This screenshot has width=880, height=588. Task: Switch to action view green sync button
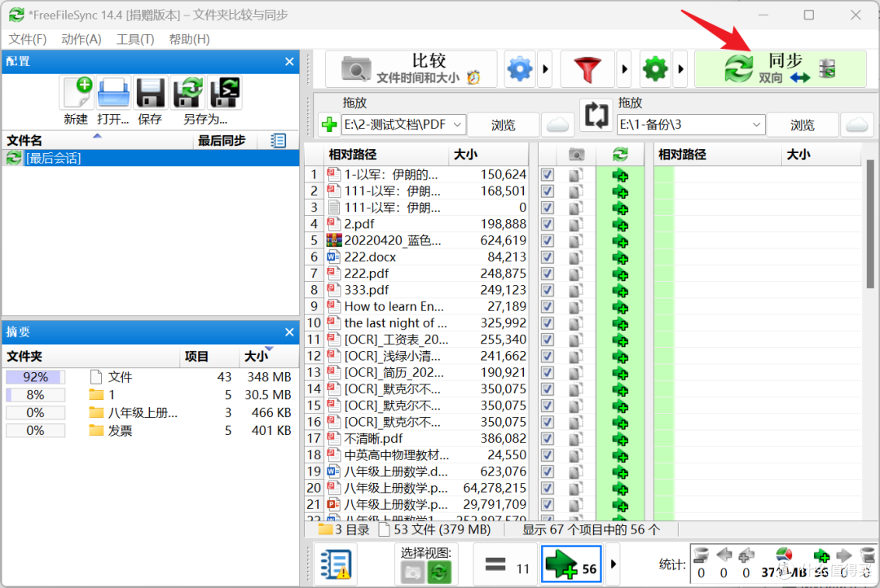click(439, 573)
